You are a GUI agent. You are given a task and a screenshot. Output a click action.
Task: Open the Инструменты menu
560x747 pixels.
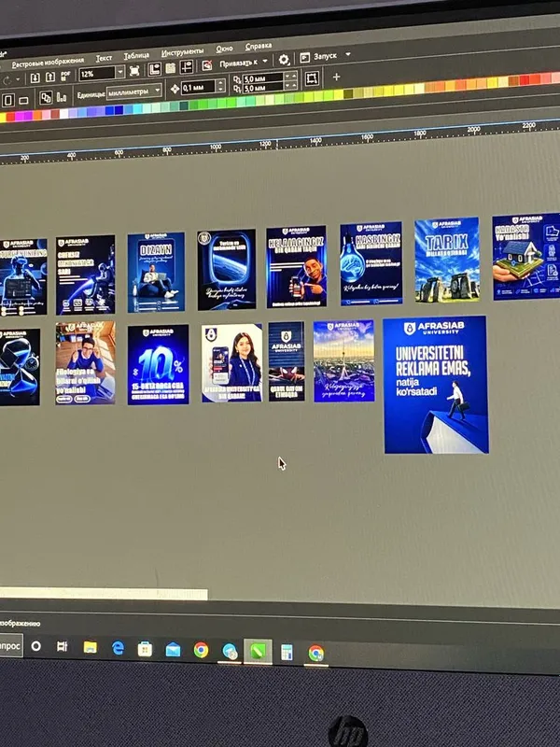(x=182, y=52)
